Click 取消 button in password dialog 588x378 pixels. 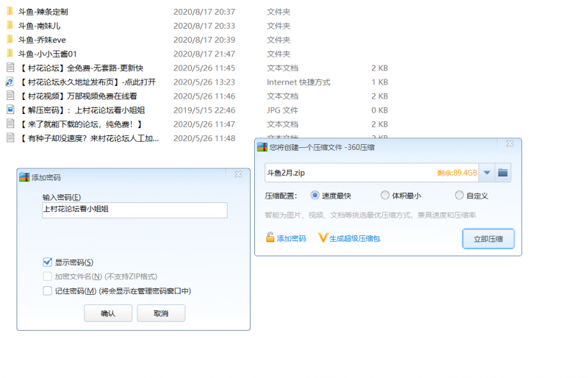point(161,313)
